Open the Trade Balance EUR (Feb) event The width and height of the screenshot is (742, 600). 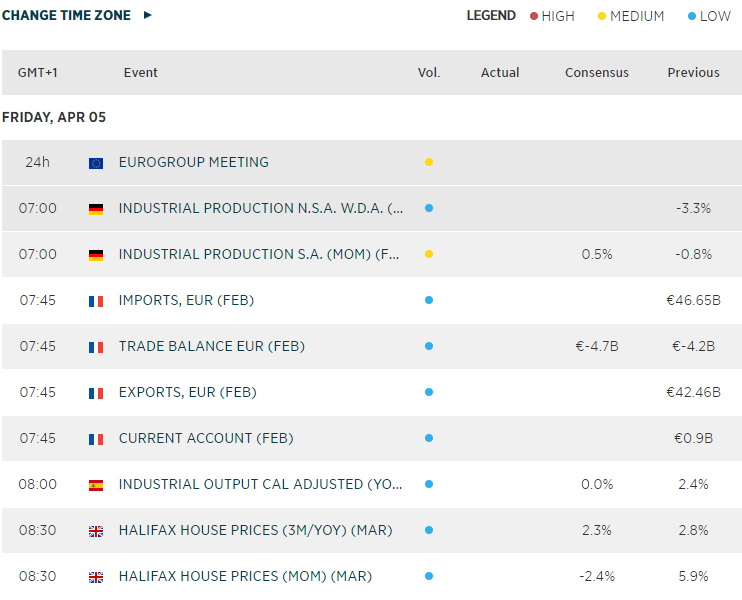click(x=211, y=346)
